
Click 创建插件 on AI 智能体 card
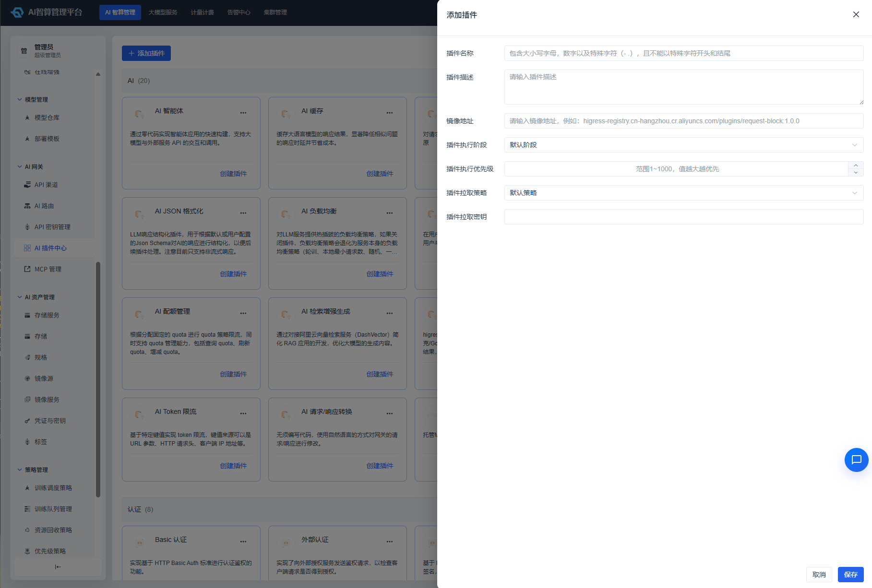(233, 174)
